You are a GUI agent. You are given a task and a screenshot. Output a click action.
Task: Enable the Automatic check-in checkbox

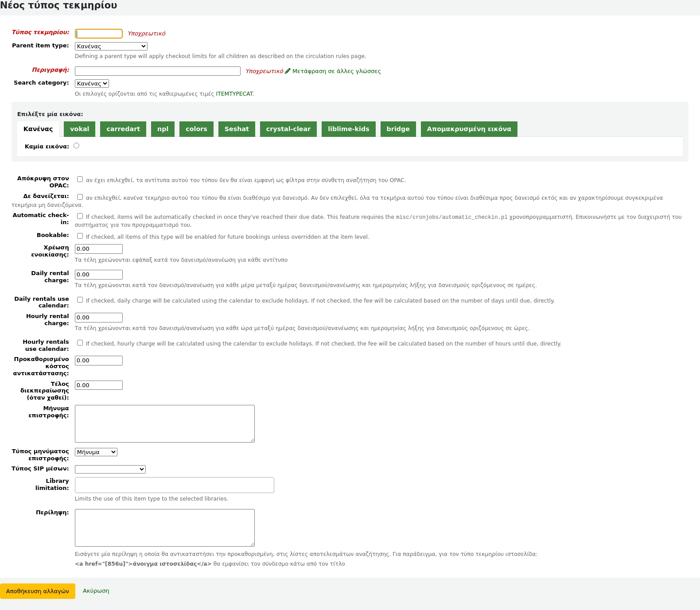[x=80, y=216]
